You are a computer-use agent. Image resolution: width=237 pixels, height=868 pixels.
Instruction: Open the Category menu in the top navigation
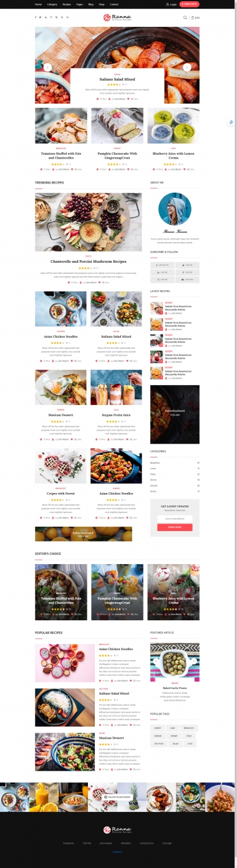click(52, 4)
